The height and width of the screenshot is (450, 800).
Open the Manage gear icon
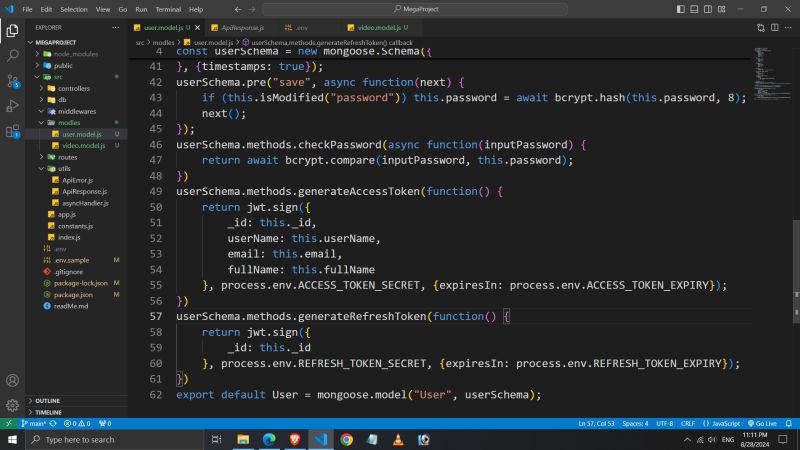click(x=12, y=405)
